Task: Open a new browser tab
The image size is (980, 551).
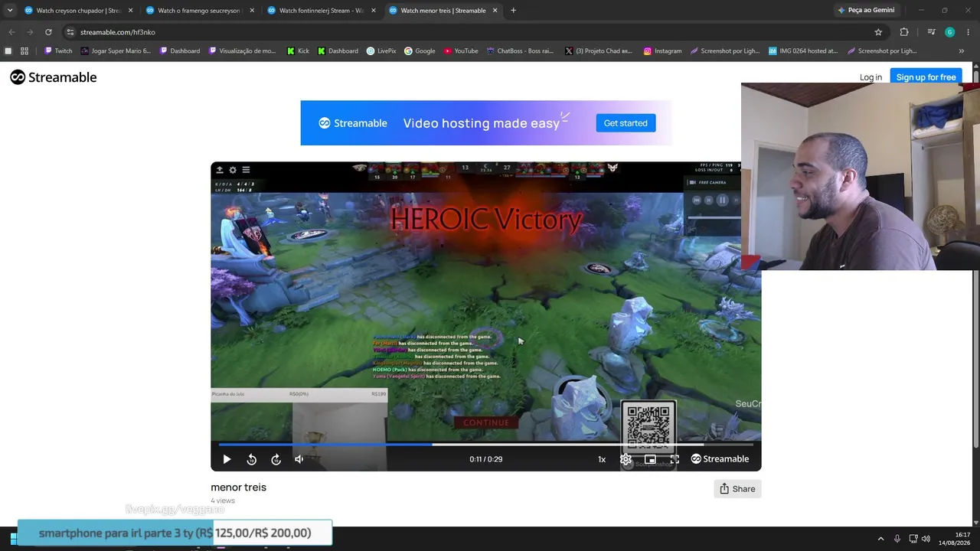Action: [513, 11]
